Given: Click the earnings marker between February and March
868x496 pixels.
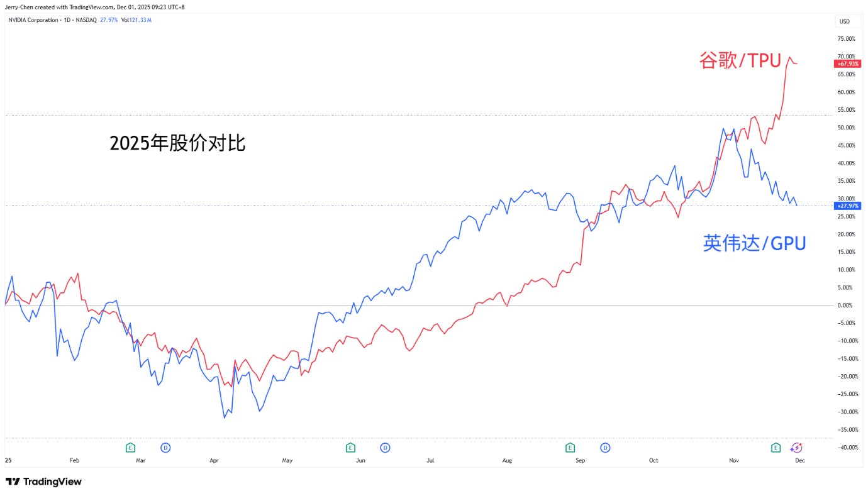Looking at the screenshot, I should (130, 448).
